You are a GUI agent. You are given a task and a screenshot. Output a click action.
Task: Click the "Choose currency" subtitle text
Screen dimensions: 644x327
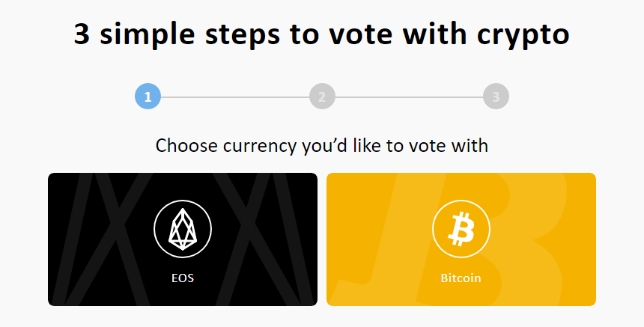321,146
